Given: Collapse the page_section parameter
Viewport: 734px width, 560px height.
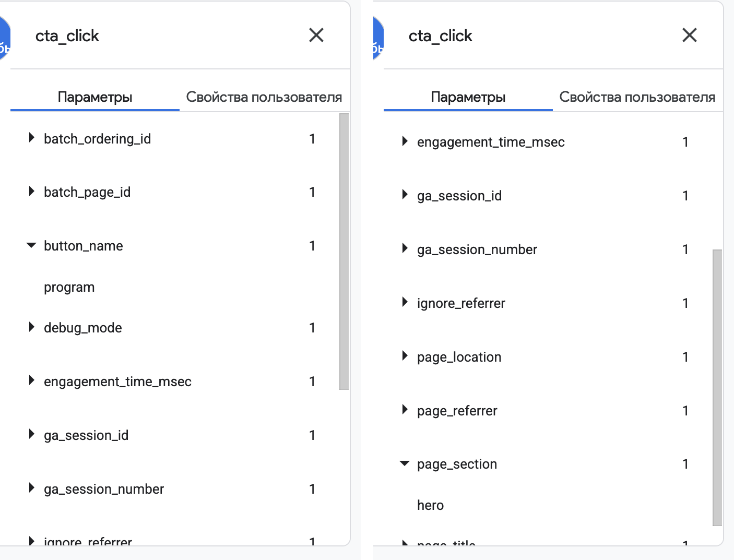Looking at the screenshot, I should pos(405,463).
